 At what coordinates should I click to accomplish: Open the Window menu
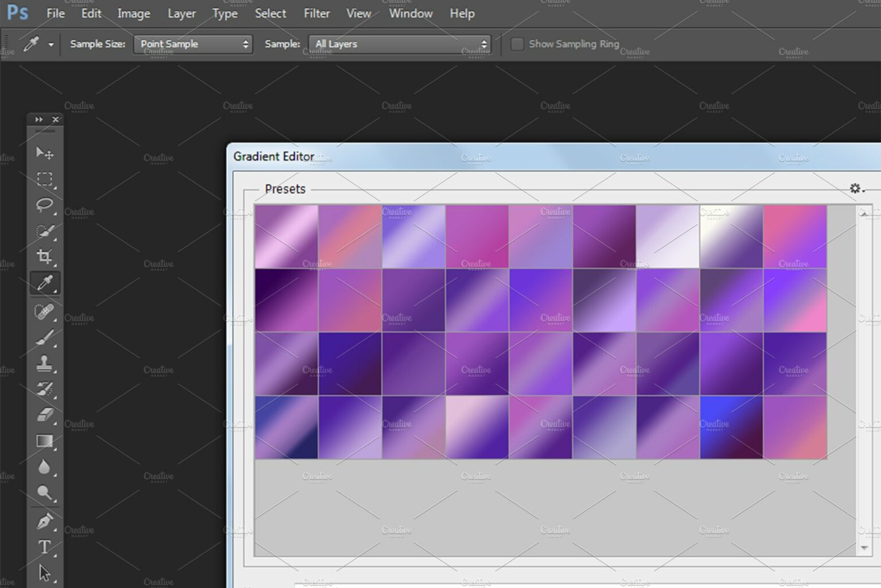coord(410,13)
